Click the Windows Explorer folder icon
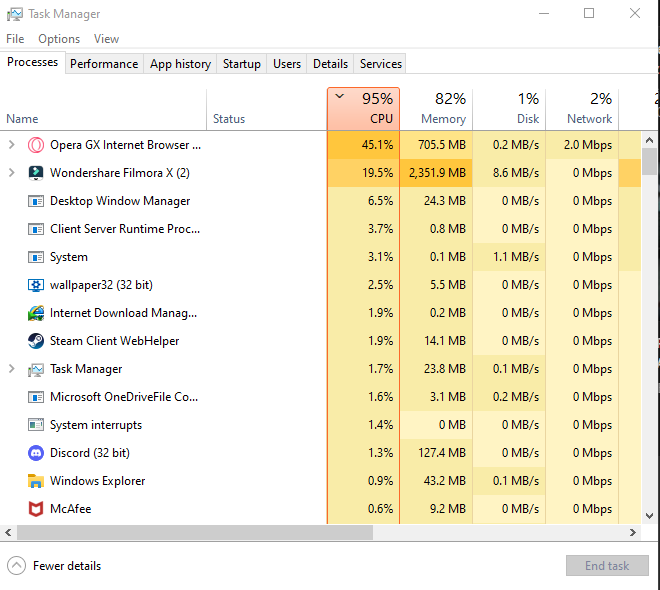Image resolution: width=660 pixels, height=590 pixels. coord(36,481)
